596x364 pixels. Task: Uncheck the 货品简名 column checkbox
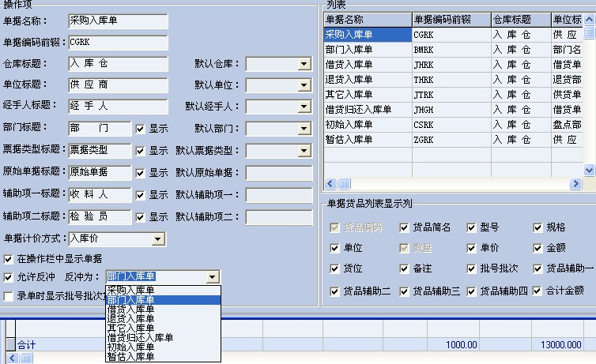click(404, 227)
